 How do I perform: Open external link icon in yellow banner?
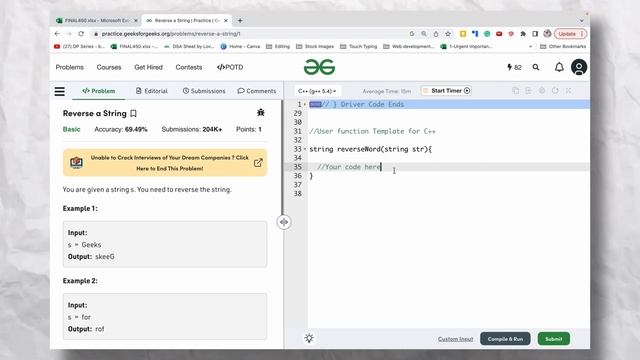click(258, 163)
